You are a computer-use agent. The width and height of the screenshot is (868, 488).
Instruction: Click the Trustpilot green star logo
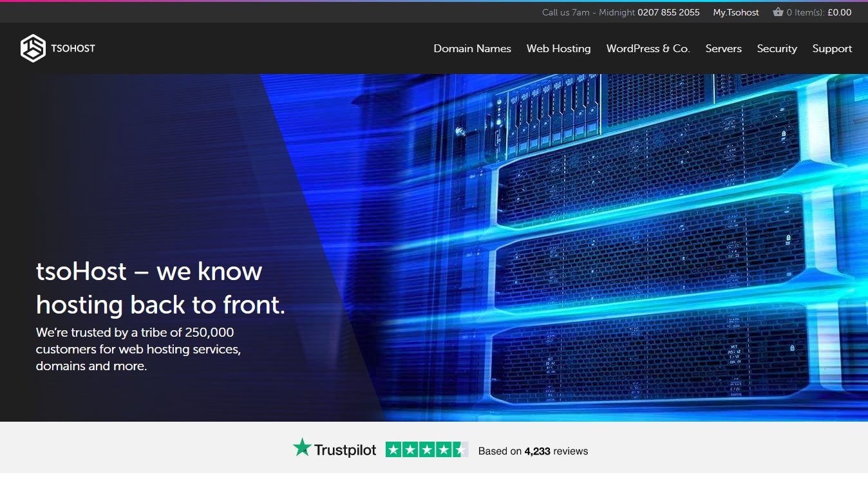(x=302, y=447)
